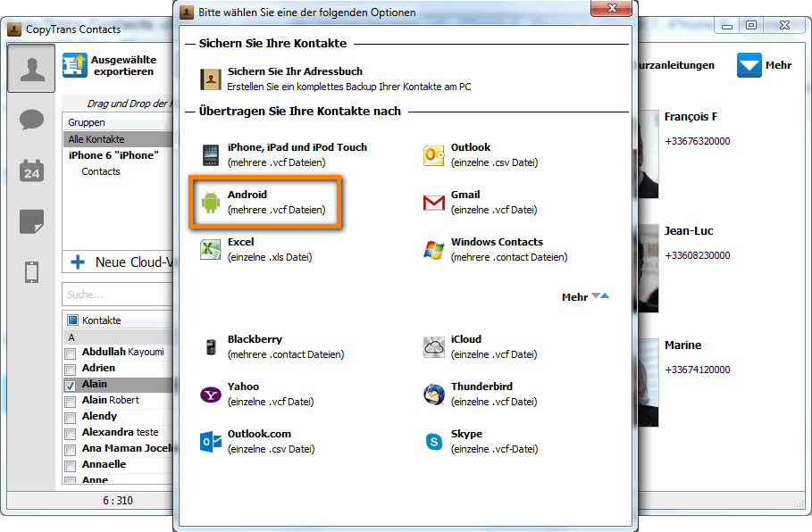812x532 pixels.
Task: Tick the checkbox for Alexandra teste
Action: pos(70,434)
